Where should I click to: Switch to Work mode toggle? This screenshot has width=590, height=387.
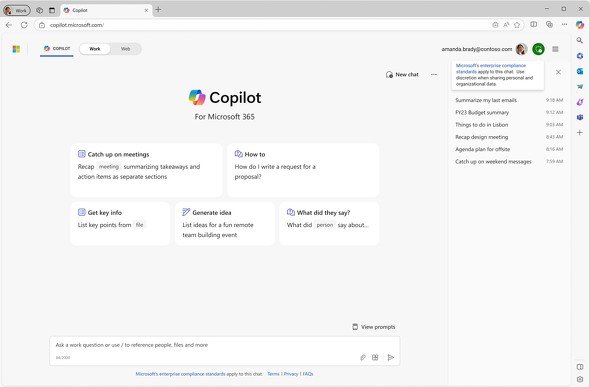[95, 49]
